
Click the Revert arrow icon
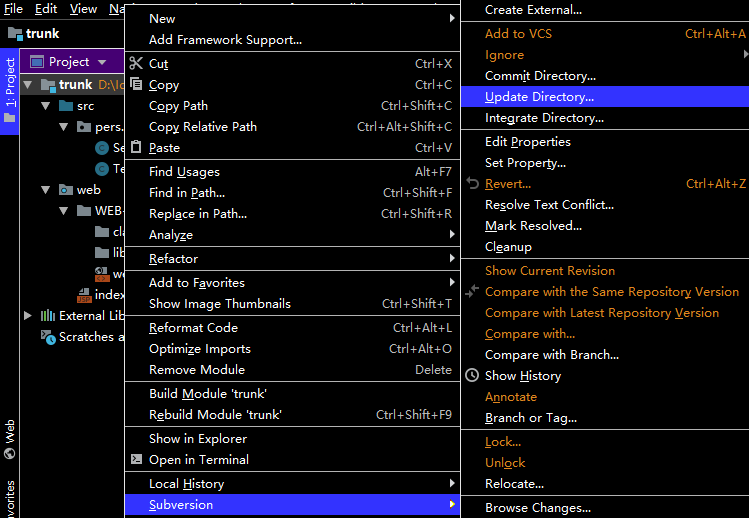(472, 183)
